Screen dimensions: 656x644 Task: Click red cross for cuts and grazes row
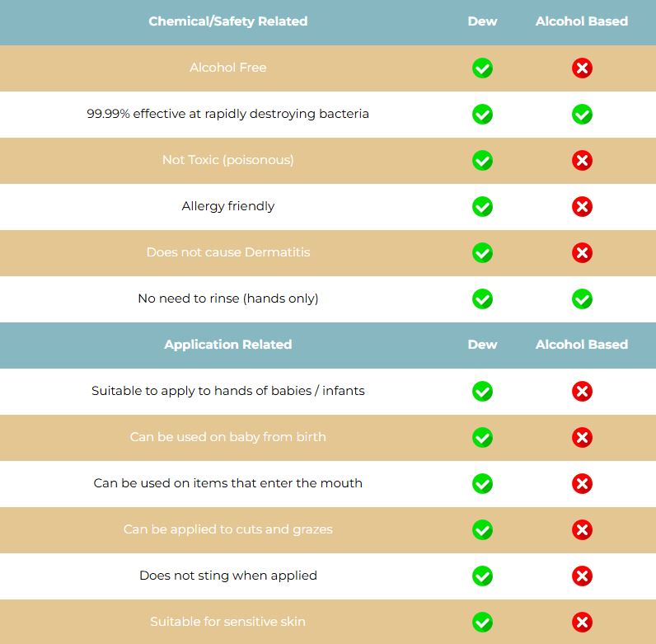(x=582, y=529)
